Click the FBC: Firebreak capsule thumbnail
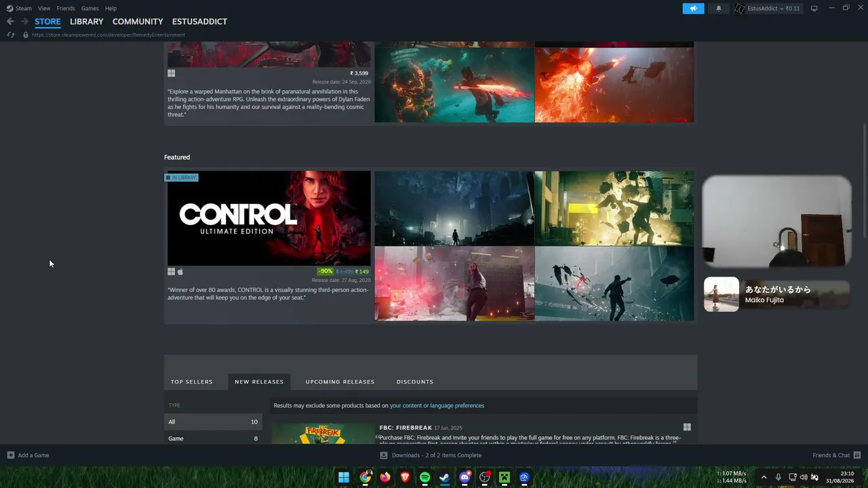Screen dimensions: 868x488 coord(323,434)
